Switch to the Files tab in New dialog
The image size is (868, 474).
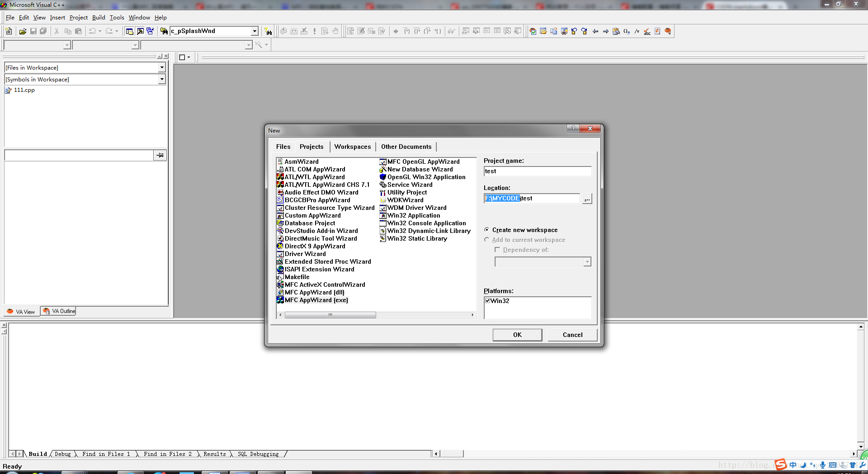click(283, 147)
